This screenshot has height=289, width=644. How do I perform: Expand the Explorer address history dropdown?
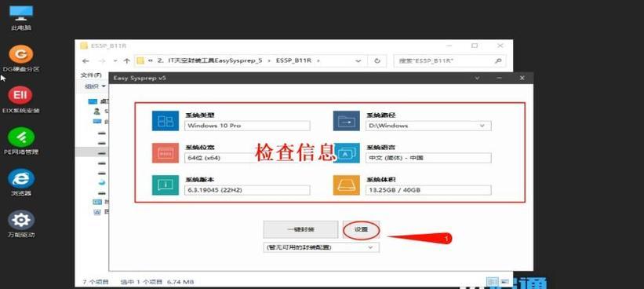click(358, 60)
